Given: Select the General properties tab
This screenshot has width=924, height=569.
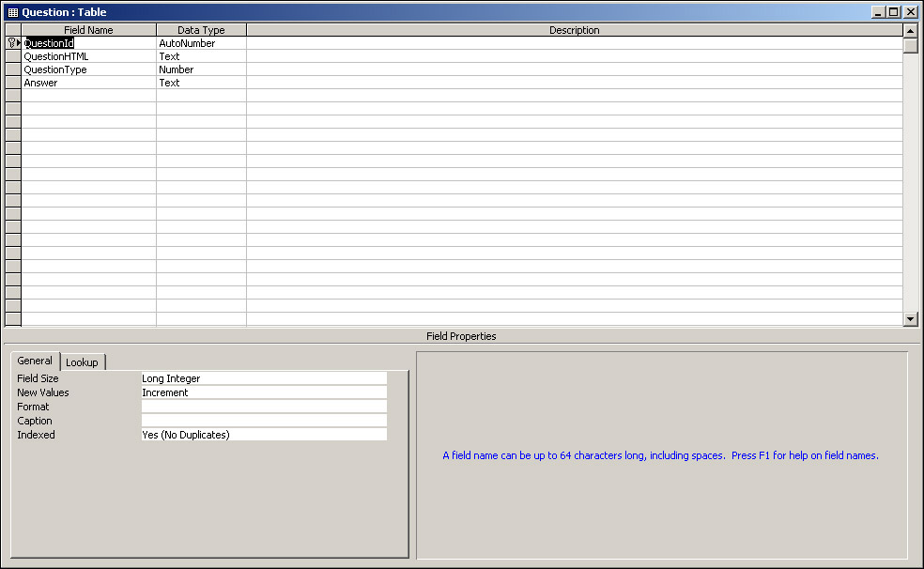Looking at the screenshot, I should [35, 361].
